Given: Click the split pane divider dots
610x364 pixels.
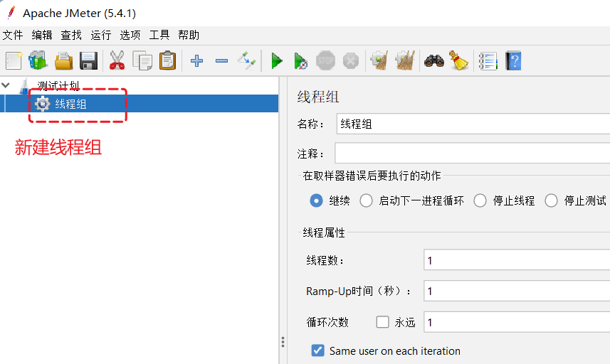Looking at the screenshot, I should pyautogui.click(x=283, y=342).
